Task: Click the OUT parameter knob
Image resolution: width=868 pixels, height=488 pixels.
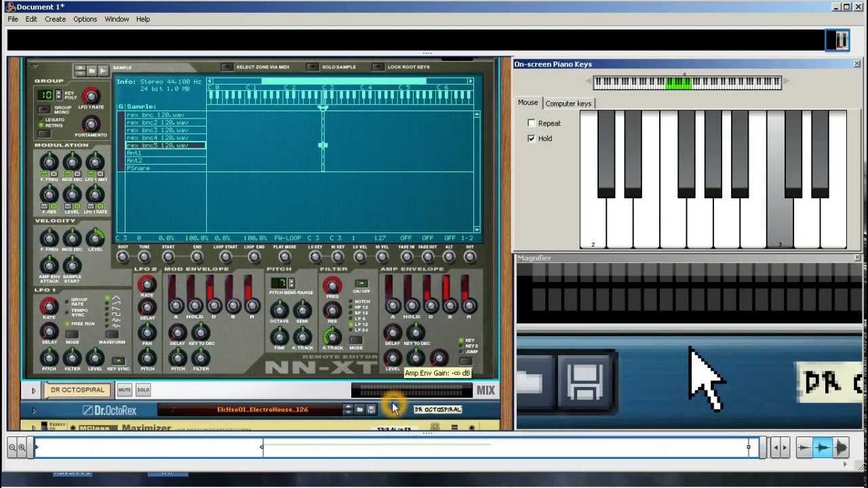Action: (469, 256)
